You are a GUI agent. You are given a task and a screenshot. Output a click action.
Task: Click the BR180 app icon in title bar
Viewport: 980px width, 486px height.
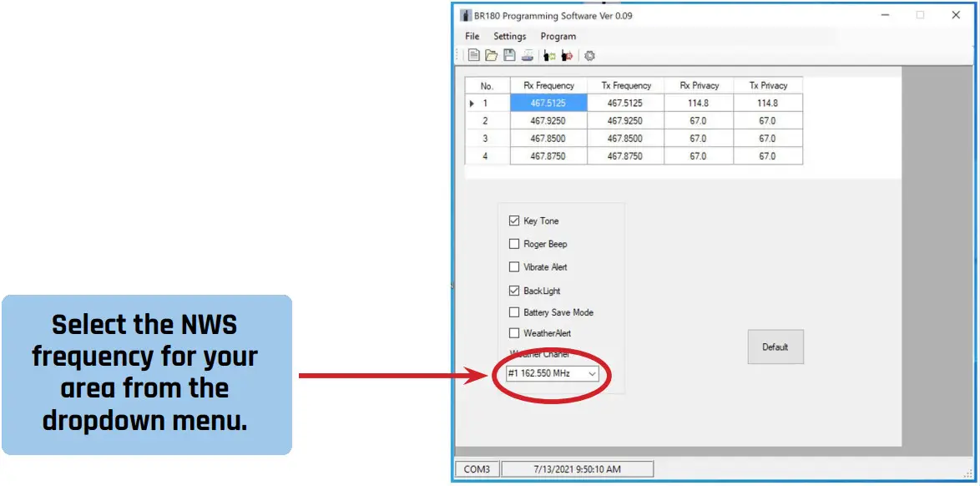pyautogui.click(x=466, y=15)
